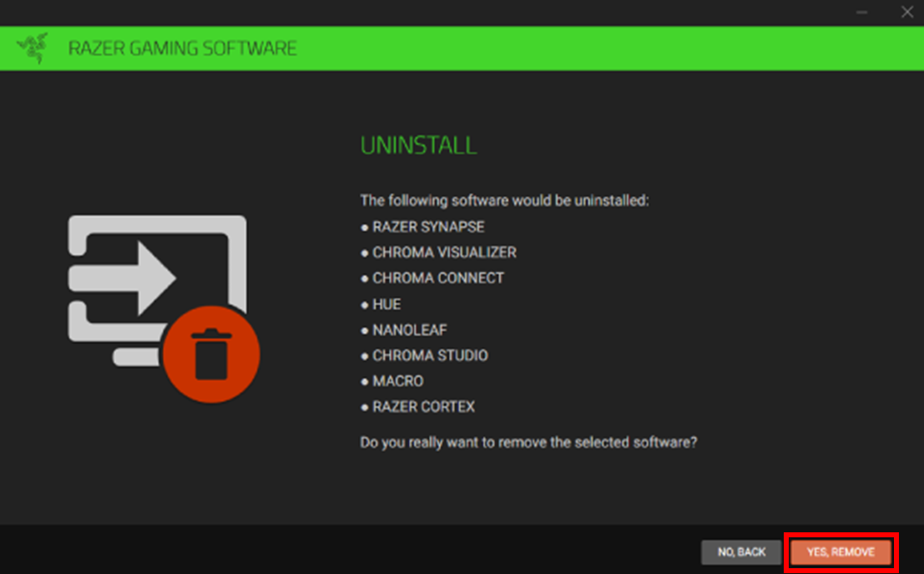Viewport: 924px width, 574px height.
Task: Select CHROMA VISUALIZER in the list
Action: point(444,253)
